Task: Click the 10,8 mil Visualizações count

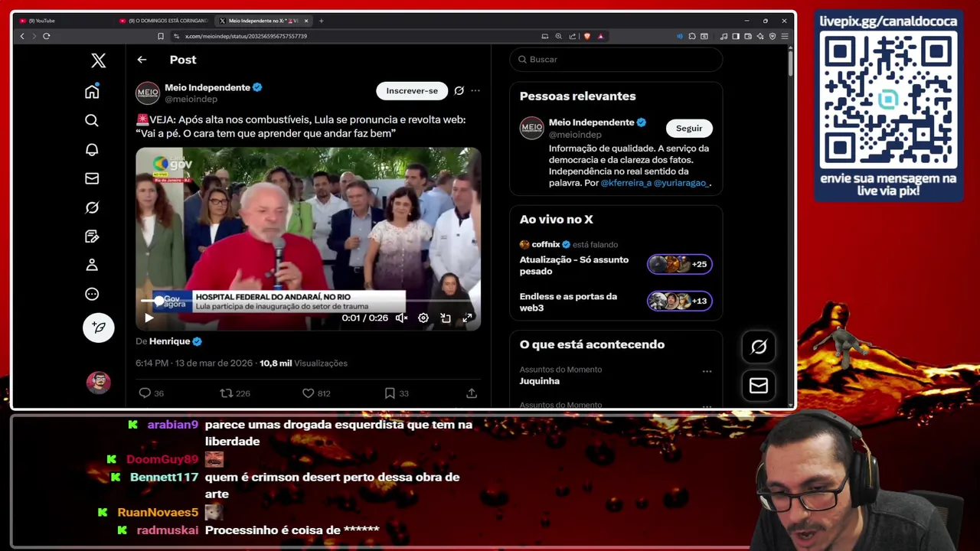Action: [303, 364]
